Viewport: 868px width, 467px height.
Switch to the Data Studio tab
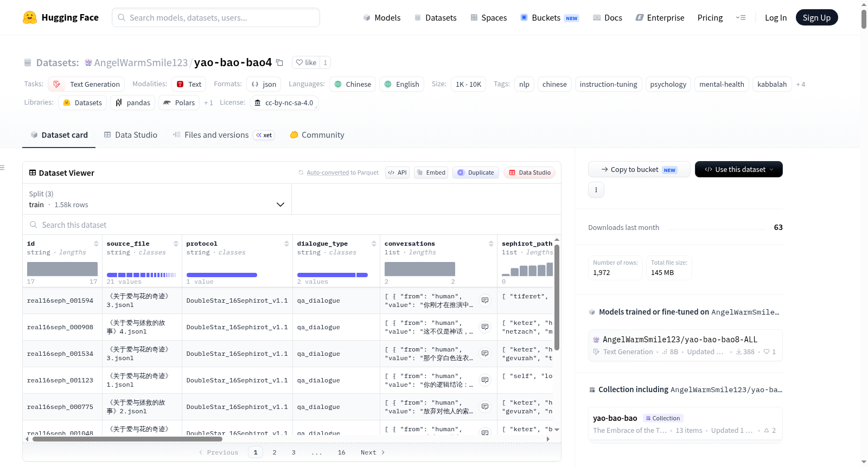pyautogui.click(x=131, y=135)
